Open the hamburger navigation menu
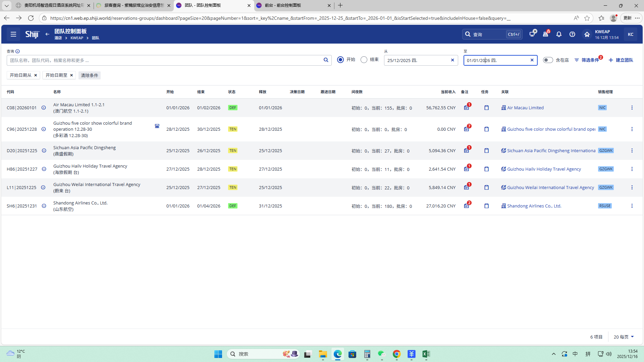 [x=13, y=34]
